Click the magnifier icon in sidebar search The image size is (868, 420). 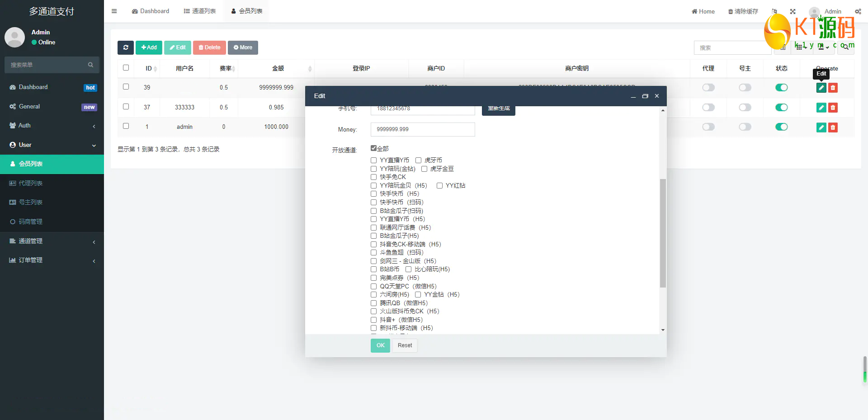tap(90, 65)
